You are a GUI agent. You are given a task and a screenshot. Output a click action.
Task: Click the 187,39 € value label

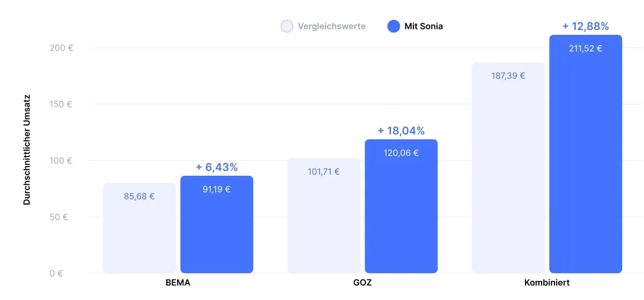tap(508, 76)
